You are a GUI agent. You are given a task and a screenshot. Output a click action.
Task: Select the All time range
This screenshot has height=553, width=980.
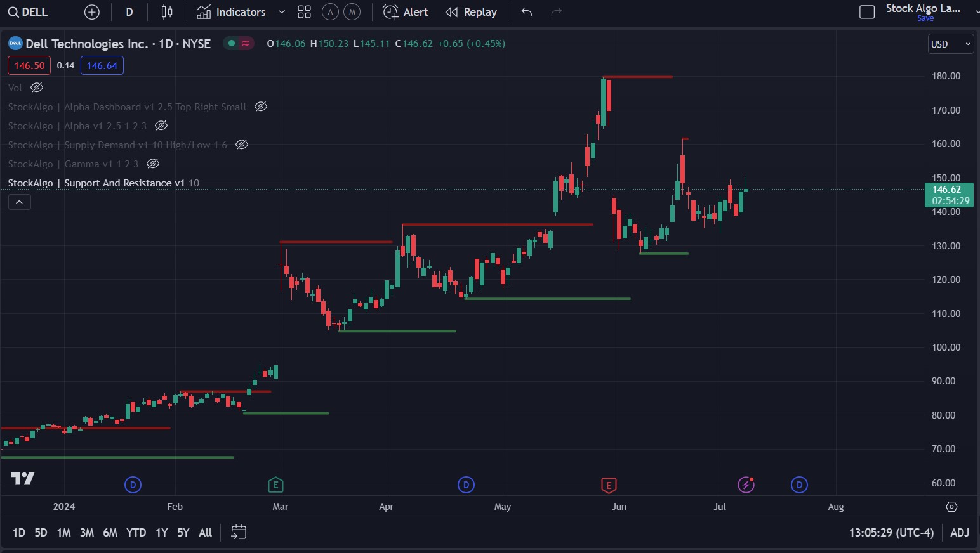point(205,533)
